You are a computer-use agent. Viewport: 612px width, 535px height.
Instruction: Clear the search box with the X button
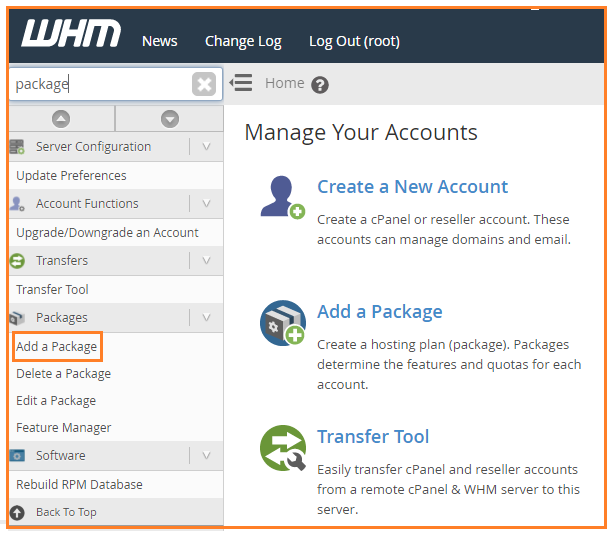coord(204,84)
